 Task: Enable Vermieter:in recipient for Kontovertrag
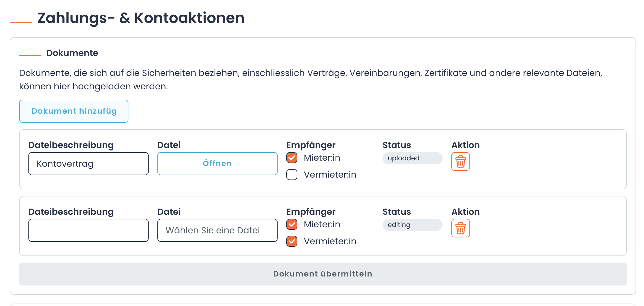point(291,175)
